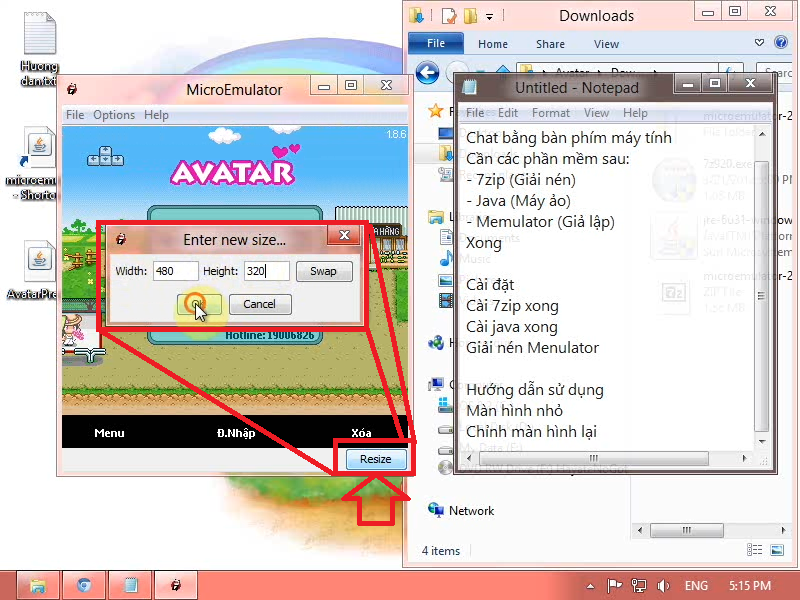Open the File menu in MicroEmulator

tap(75, 115)
